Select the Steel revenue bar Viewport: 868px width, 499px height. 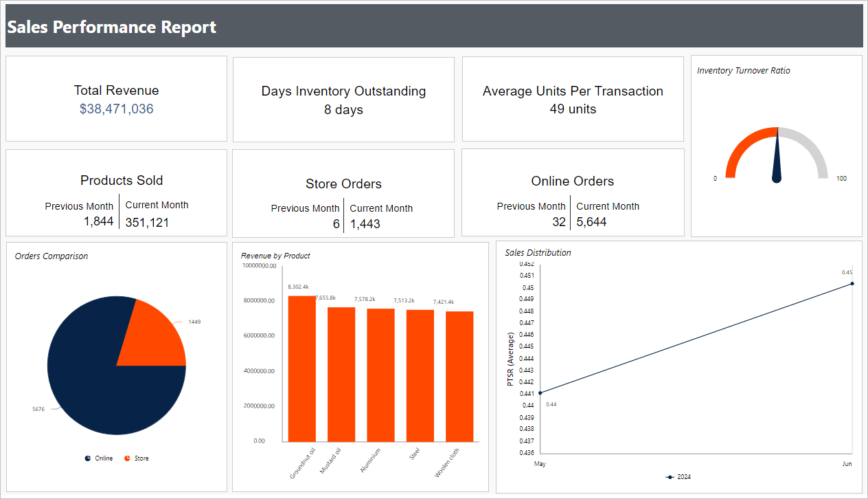(x=420, y=375)
